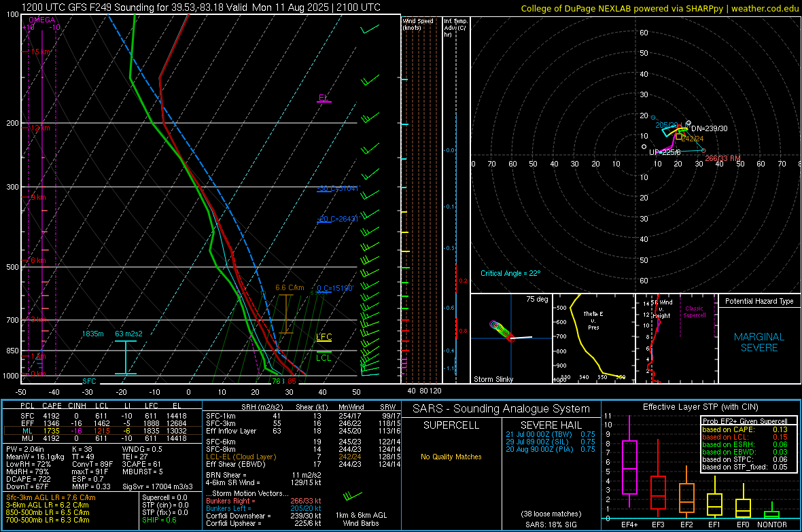The width and height of the screenshot is (802, 532).
Task: Click the Inf. Temp. Adv. panel header
Action: tap(455, 28)
